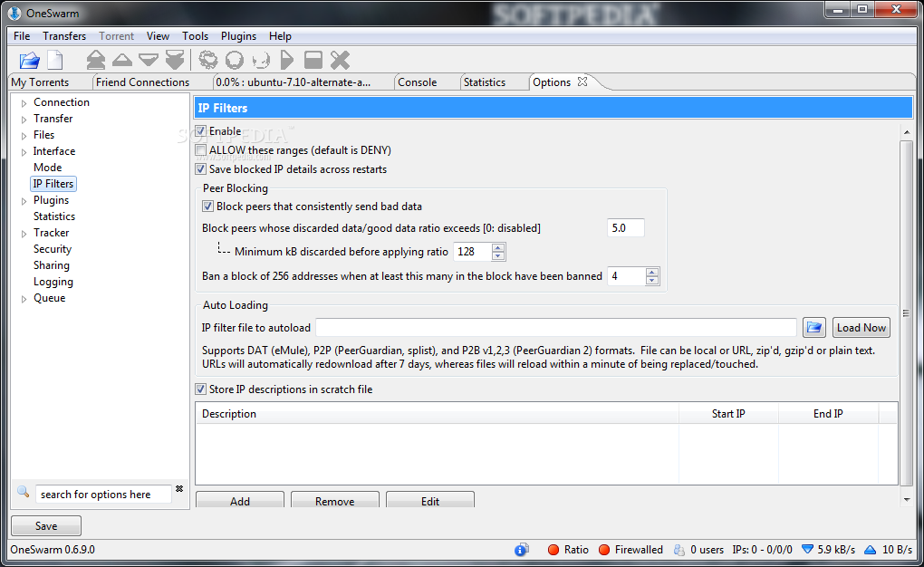Open the Tools menu
924x567 pixels.
click(195, 36)
